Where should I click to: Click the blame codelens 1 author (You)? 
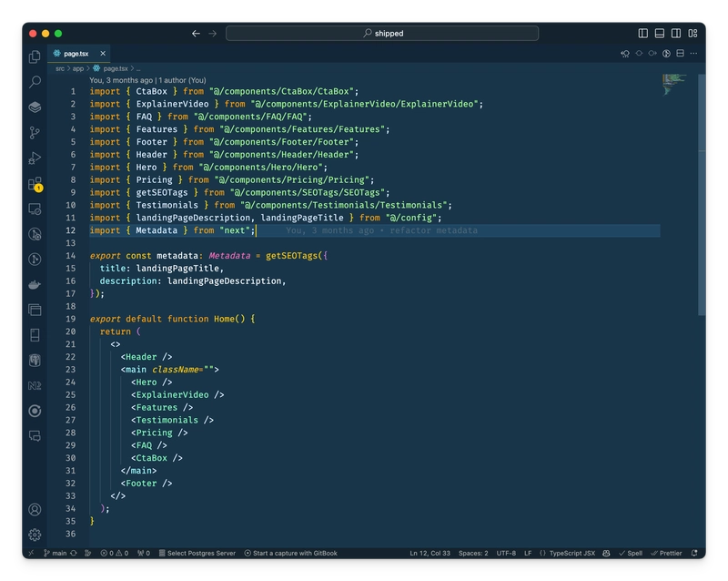(x=183, y=80)
